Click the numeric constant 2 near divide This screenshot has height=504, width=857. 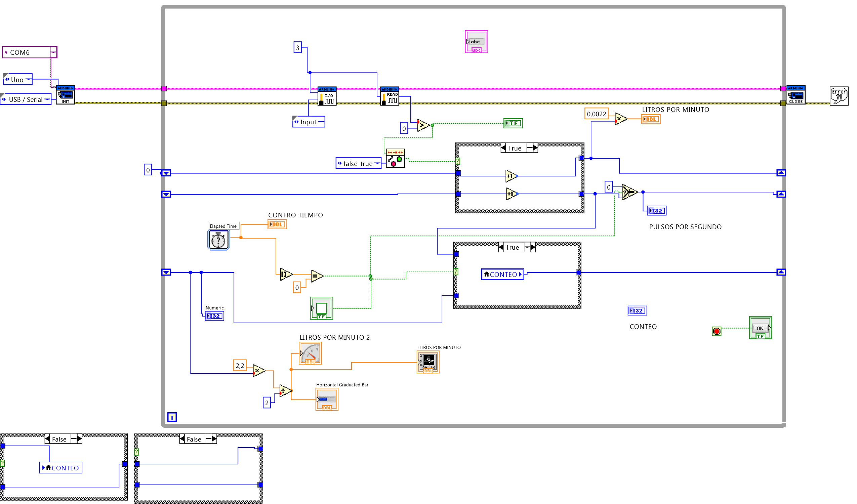coord(267,403)
